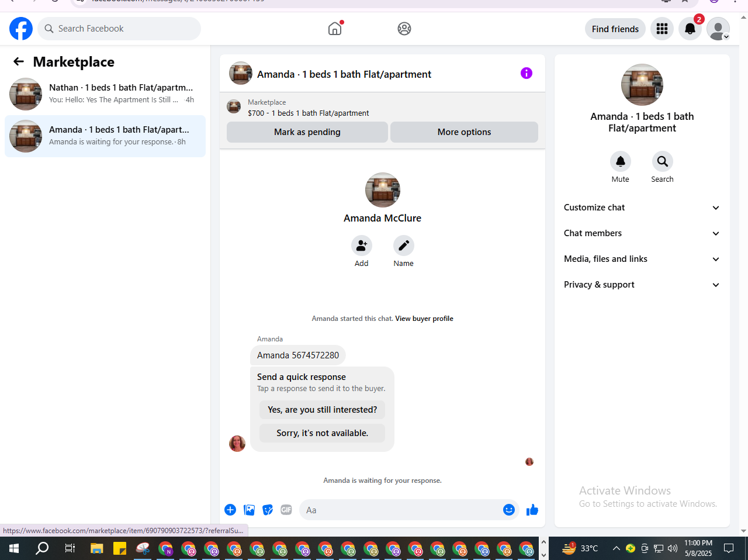The image size is (748, 560).
Task: Open the emoji picker in message box
Action: pyautogui.click(x=509, y=510)
